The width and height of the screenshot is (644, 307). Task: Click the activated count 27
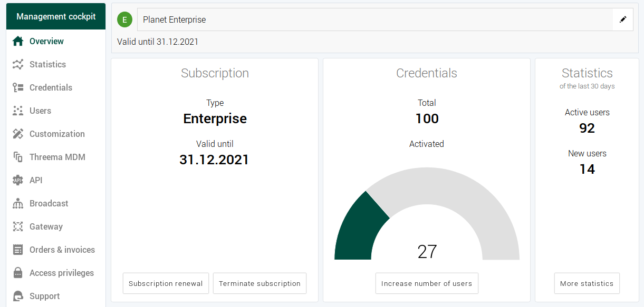point(427,252)
